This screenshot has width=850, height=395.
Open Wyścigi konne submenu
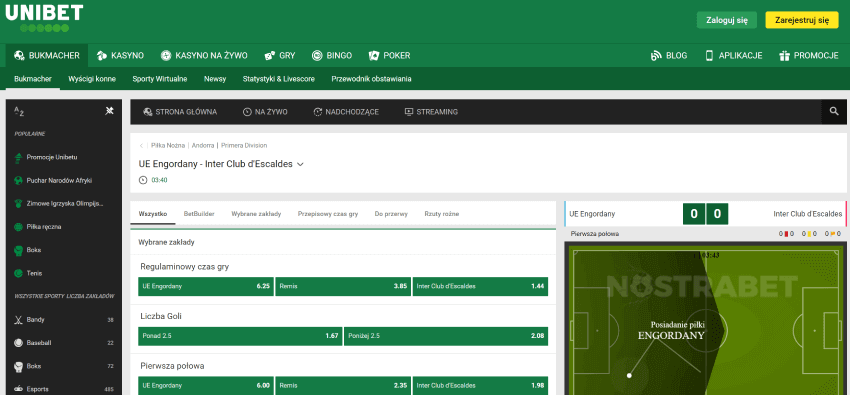pyautogui.click(x=92, y=79)
